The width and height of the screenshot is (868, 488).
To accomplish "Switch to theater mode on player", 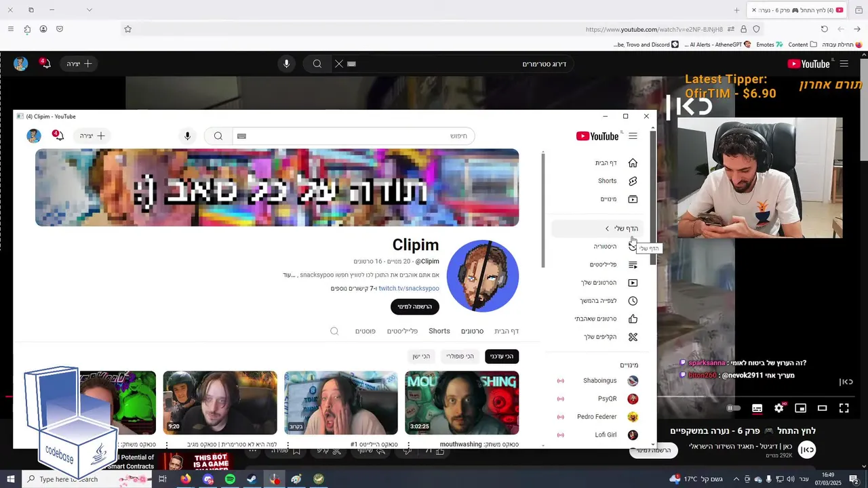I will point(823,408).
